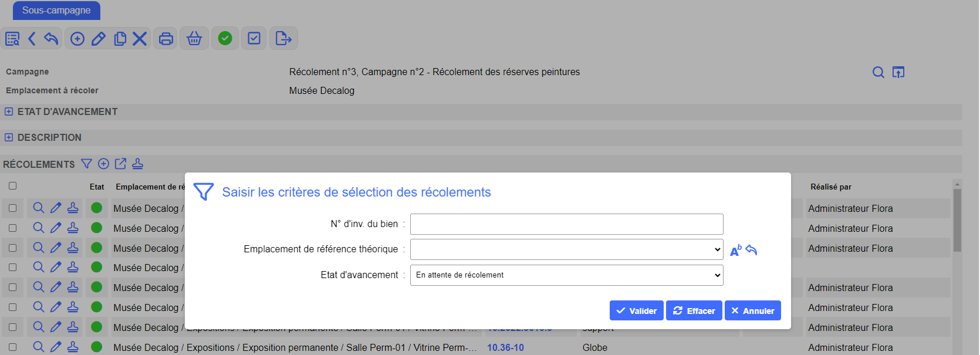Toggle the select-all checkbox in table header
This screenshot has height=355, width=980.
[x=12, y=186]
